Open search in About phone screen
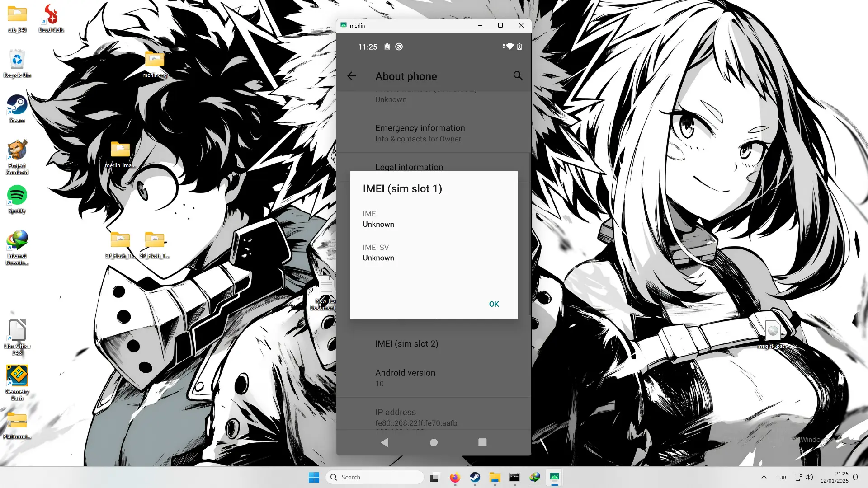 (x=518, y=76)
